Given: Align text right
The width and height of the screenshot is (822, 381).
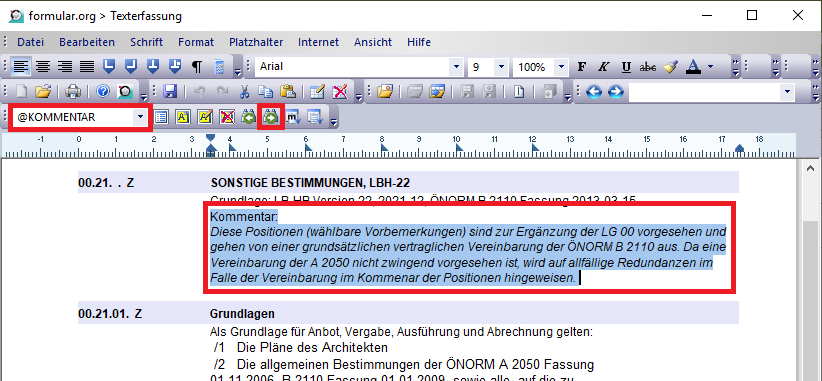Looking at the screenshot, I should click(x=64, y=67).
